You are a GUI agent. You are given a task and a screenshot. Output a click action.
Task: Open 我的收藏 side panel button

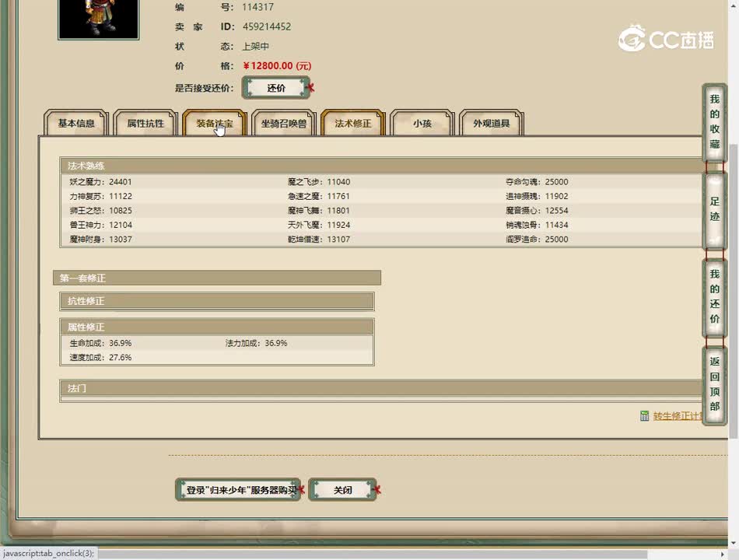(714, 121)
